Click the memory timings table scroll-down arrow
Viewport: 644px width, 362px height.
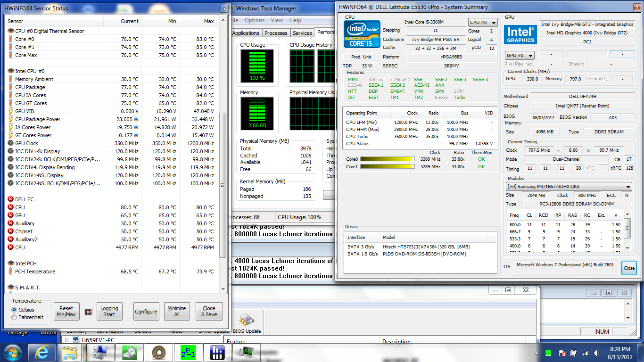click(x=627, y=248)
